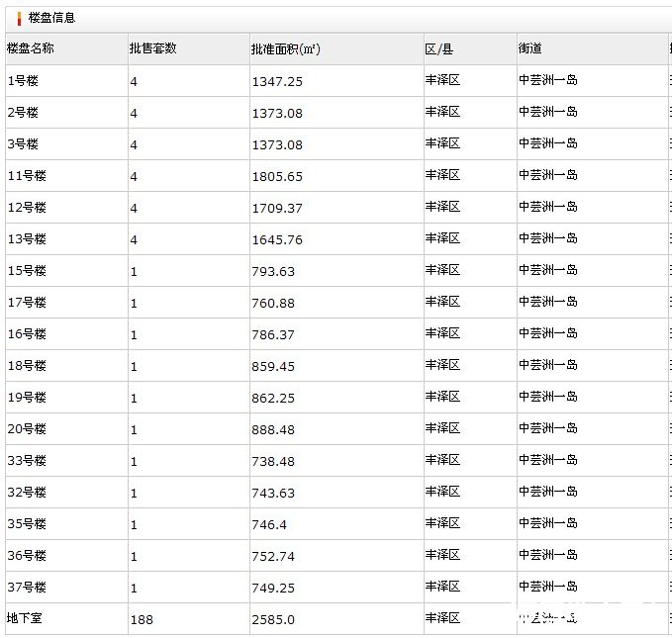Click units count 4 in 13号楼 row
The width and height of the screenshot is (672, 638).
pyautogui.click(x=134, y=240)
